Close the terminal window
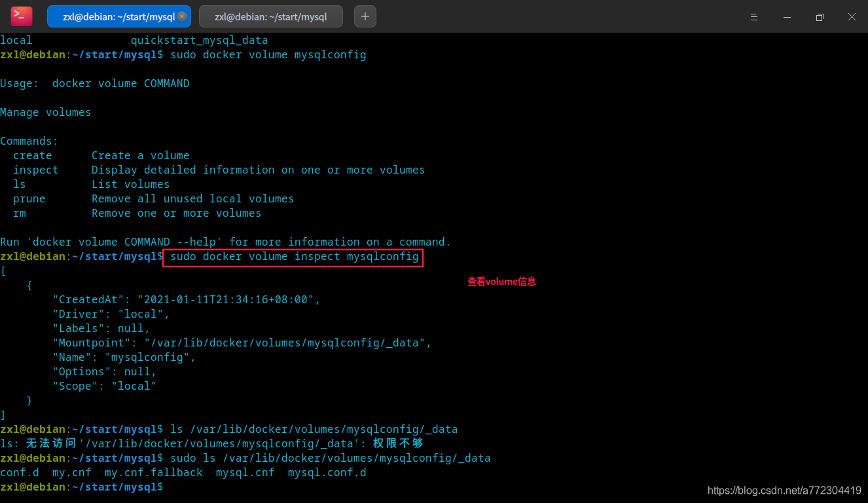Screen dimensions: 868x503 click(x=852, y=17)
